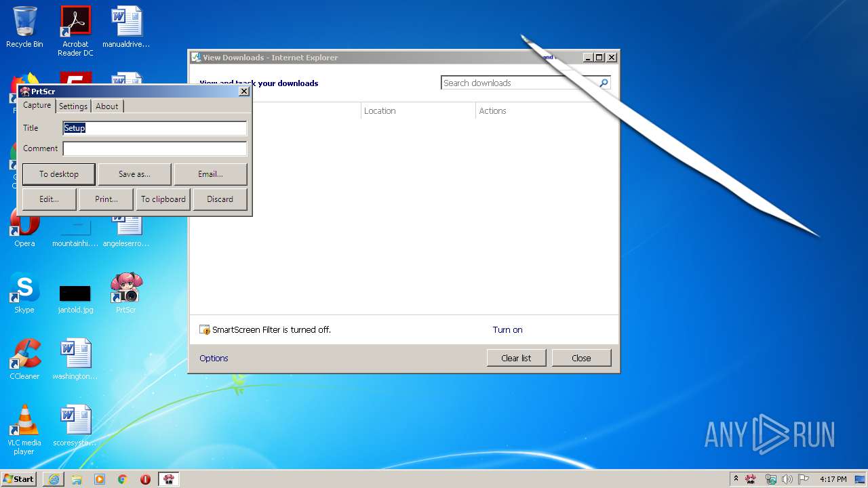Open Opera browser from the taskbar
Image resolution: width=868 pixels, height=488 pixels.
click(x=145, y=479)
